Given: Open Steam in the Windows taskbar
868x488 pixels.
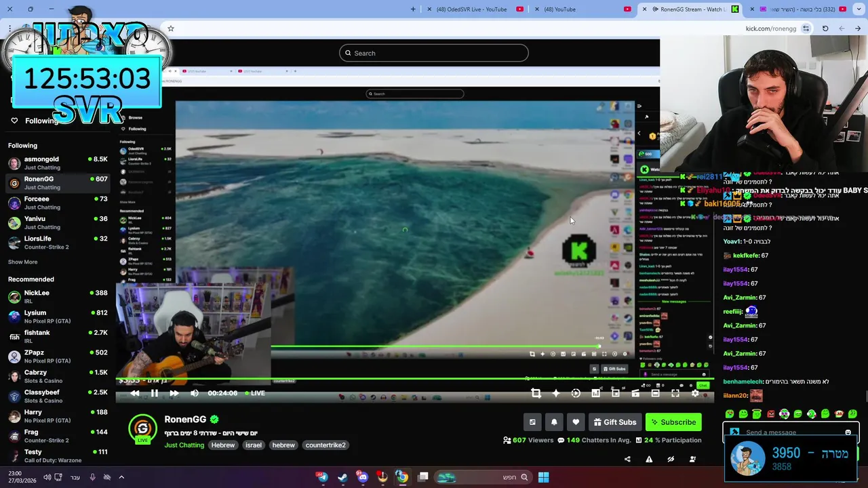Looking at the screenshot, I should (342, 477).
